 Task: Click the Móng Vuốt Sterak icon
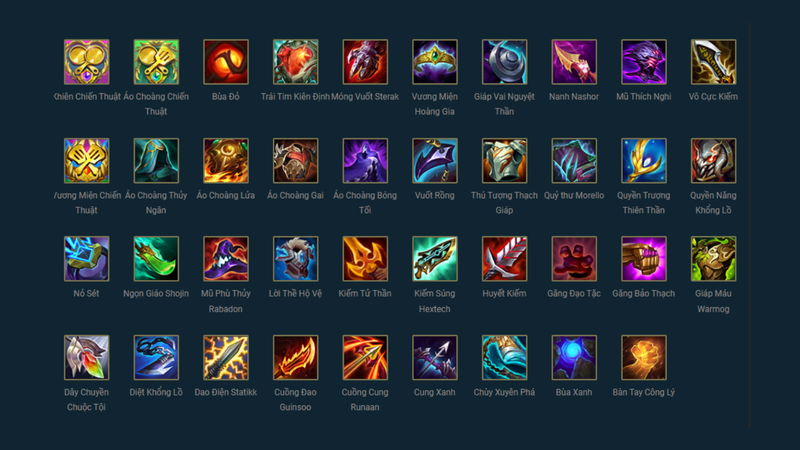click(365, 62)
